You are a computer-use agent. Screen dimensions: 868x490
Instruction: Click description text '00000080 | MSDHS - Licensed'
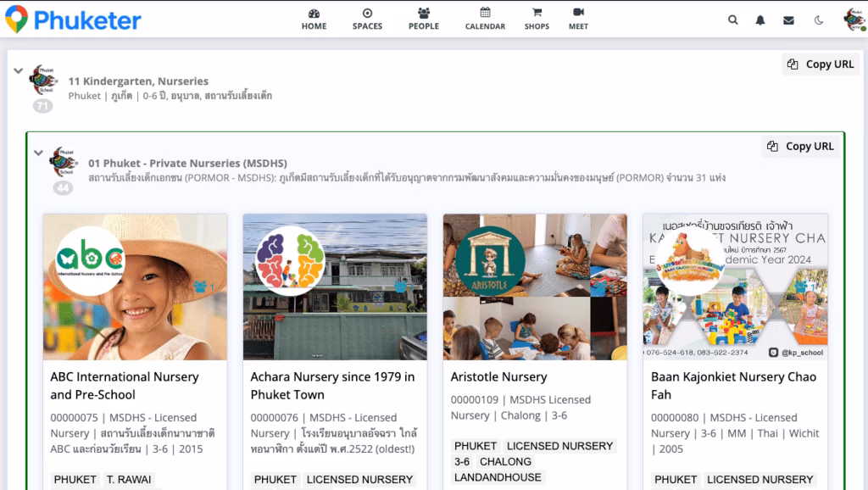(724, 417)
